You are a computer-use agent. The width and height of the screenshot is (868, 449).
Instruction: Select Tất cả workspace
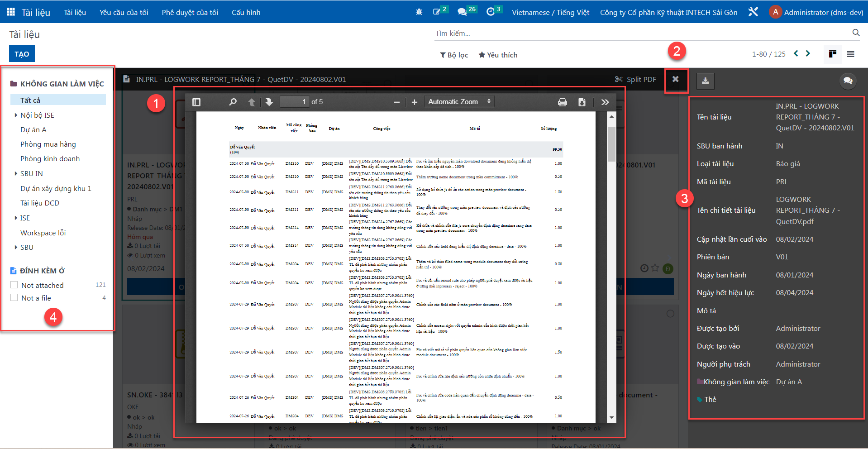pos(58,100)
